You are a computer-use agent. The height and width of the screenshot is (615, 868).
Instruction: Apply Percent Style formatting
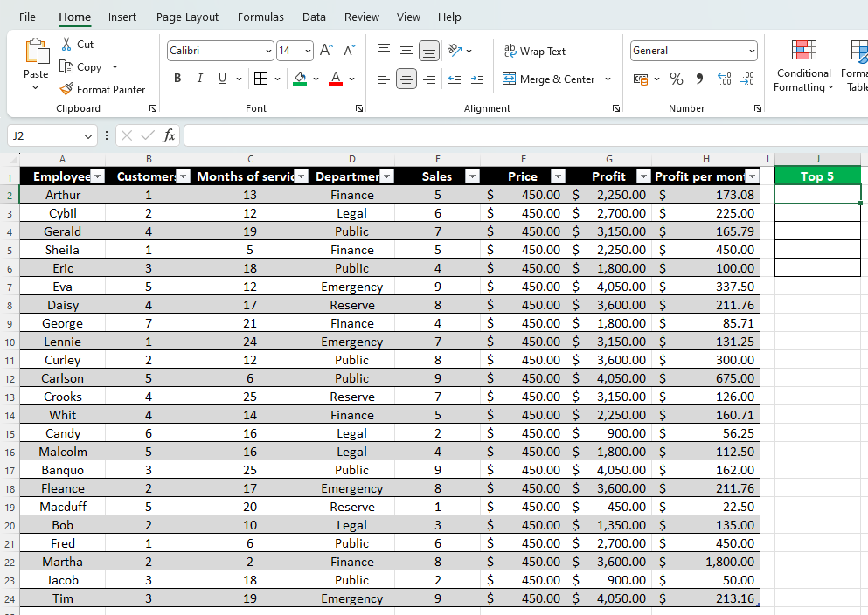676,78
